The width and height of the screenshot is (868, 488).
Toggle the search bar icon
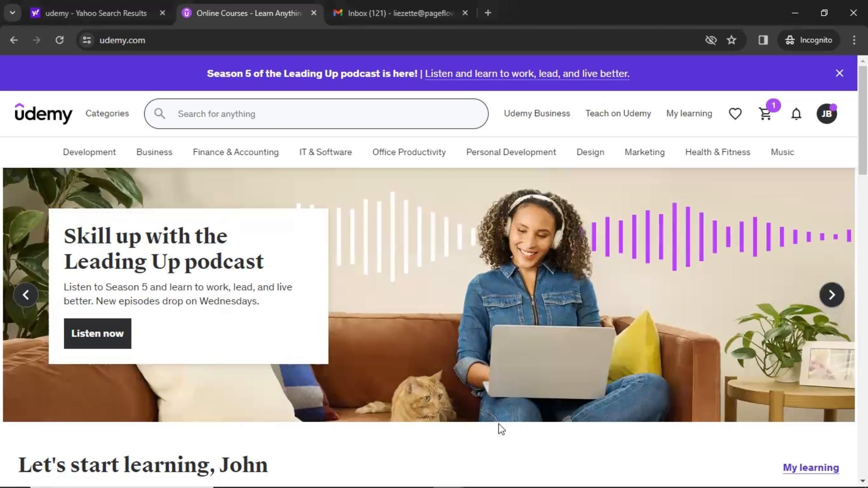point(159,113)
